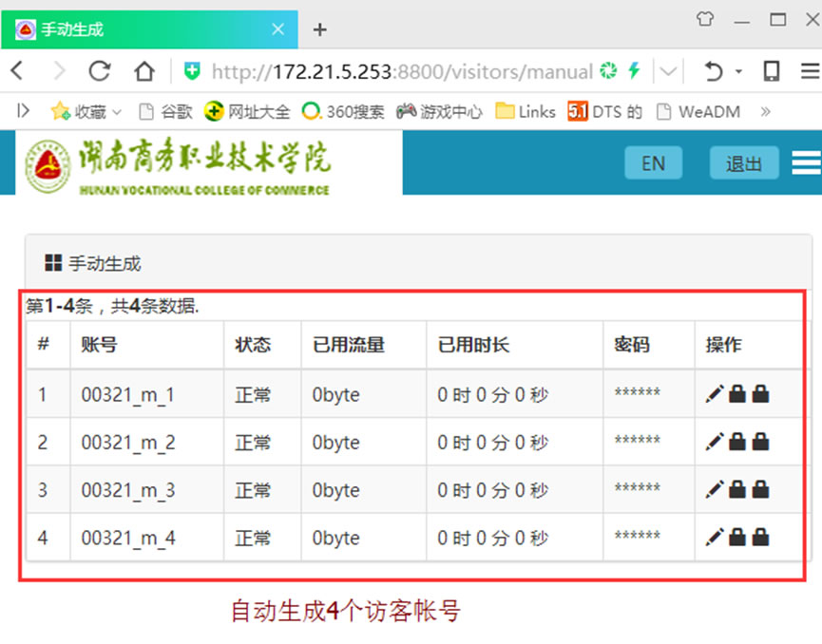The width and height of the screenshot is (822, 644).
Task: Open the undo arrow dropdown in toolbar
Action: pos(738,71)
